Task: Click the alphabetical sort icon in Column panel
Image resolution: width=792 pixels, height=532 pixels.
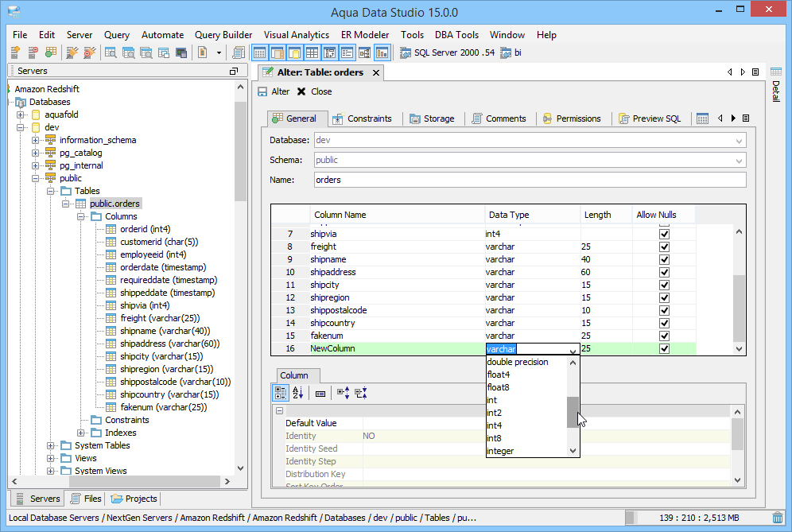Action: point(298,393)
